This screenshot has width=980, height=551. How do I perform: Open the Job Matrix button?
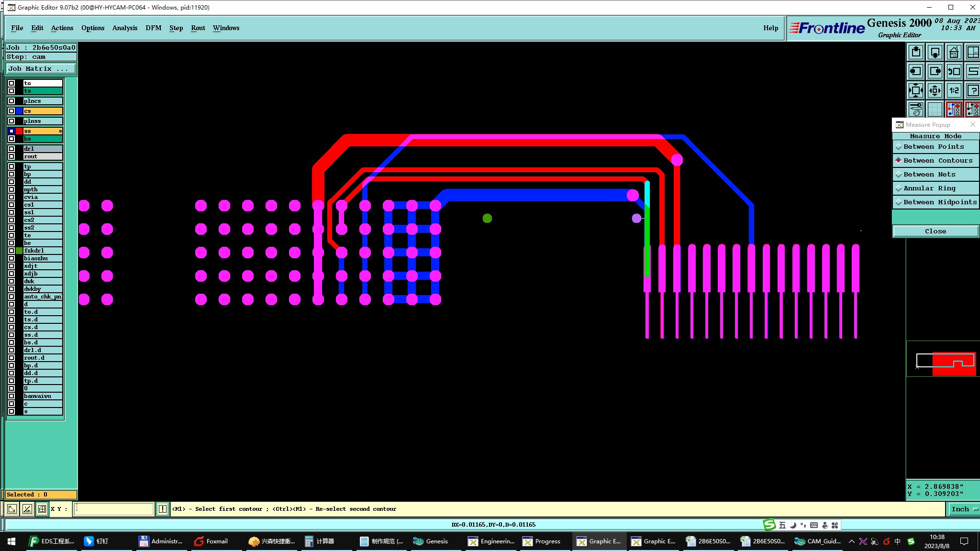[x=41, y=69]
